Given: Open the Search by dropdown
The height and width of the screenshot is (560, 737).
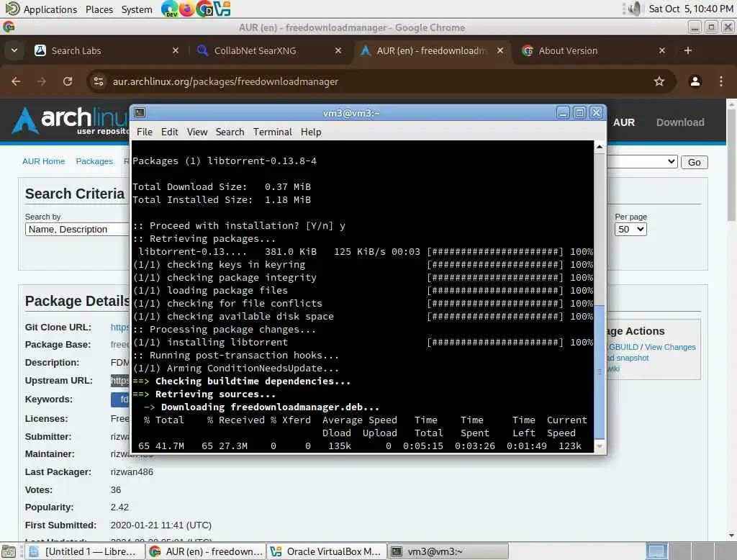Looking at the screenshot, I should click(x=77, y=229).
